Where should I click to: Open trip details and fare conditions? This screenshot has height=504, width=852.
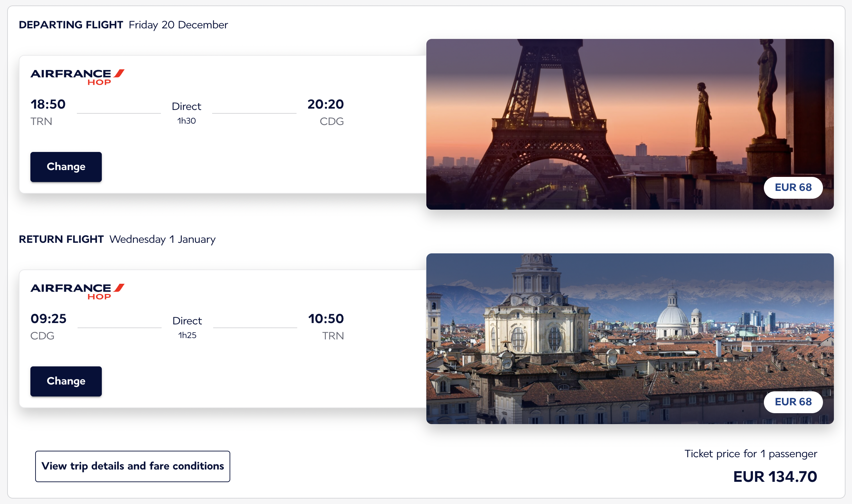[133, 466]
